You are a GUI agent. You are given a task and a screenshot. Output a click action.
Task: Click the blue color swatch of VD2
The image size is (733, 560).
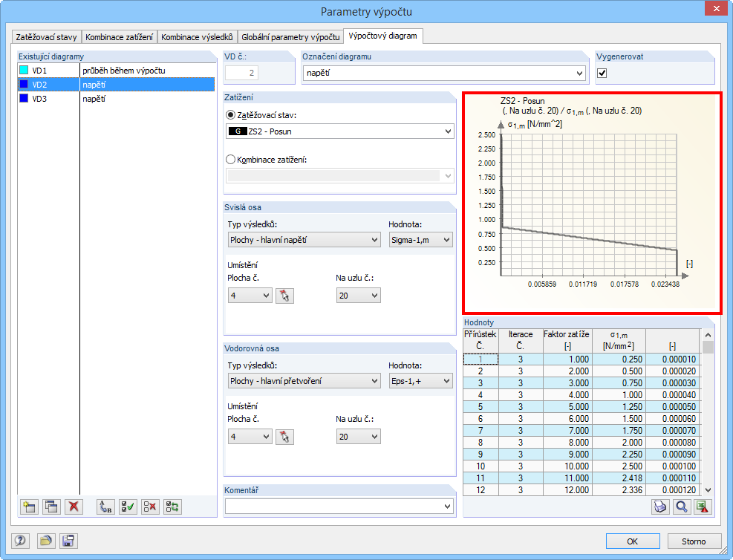pyautogui.click(x=24, y=84)
